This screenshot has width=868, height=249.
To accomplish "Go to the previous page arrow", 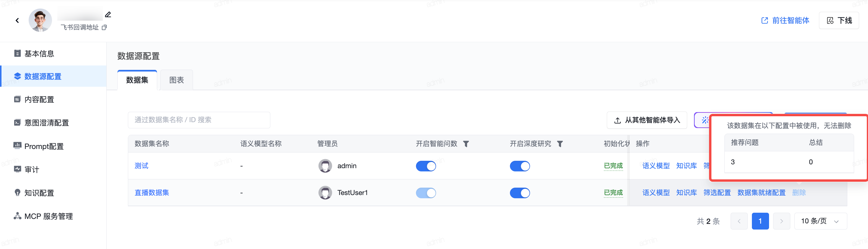I will pyautogui.click(x=739, y=221).
